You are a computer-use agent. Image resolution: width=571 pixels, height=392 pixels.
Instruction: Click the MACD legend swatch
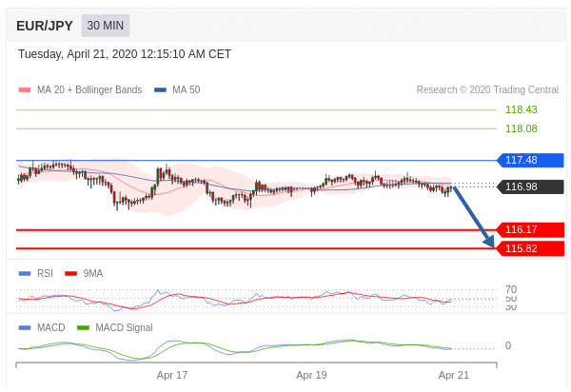click(x=25, y=328)
